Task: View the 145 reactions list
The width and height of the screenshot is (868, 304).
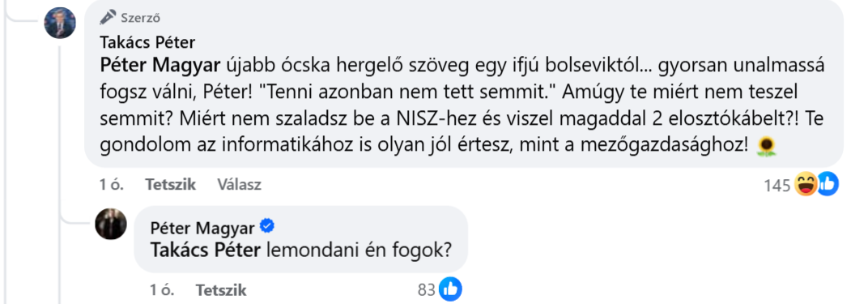Action: click(x=777, y=186)
